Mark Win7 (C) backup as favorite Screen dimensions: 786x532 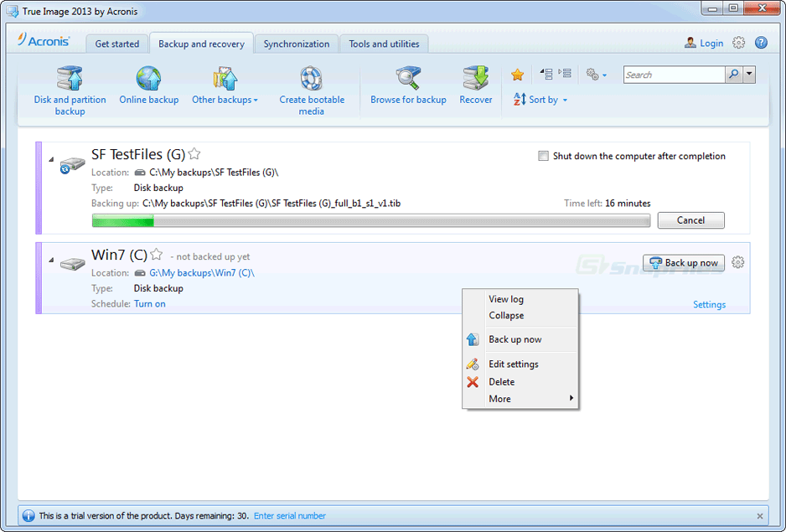point(157,254)
